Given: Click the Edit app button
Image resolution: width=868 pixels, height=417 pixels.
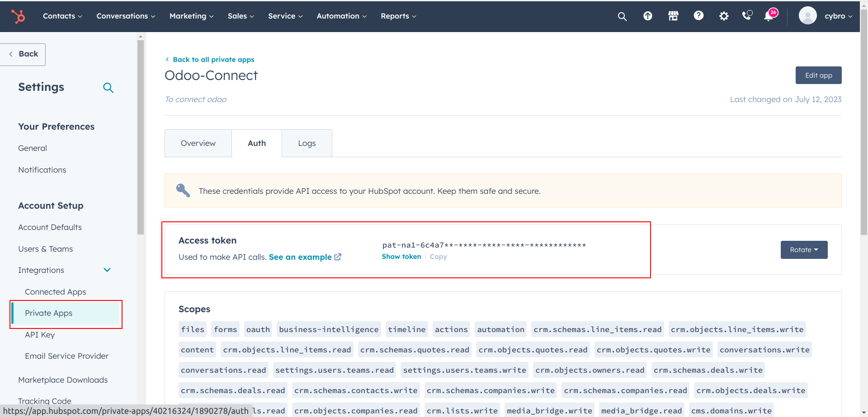Looking at the screenshot, I should pos(818,75).
